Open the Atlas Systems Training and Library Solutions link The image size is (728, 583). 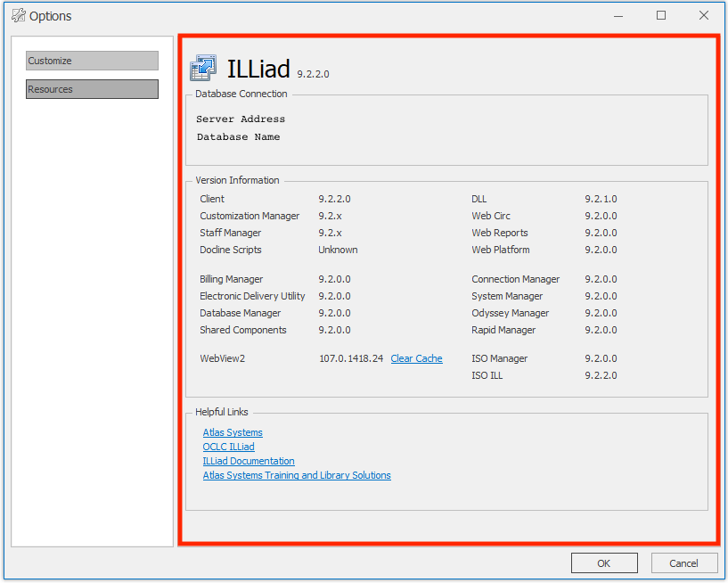coord(296,475)
